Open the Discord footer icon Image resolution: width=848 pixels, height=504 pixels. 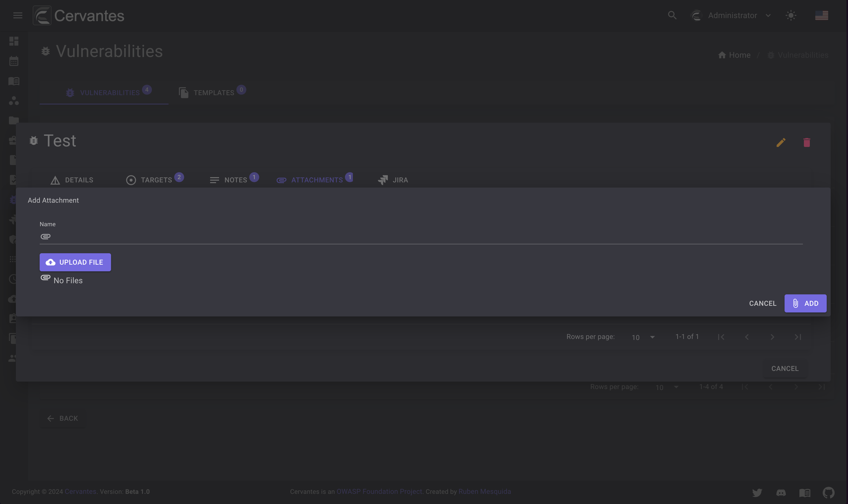tap(781, 492)
